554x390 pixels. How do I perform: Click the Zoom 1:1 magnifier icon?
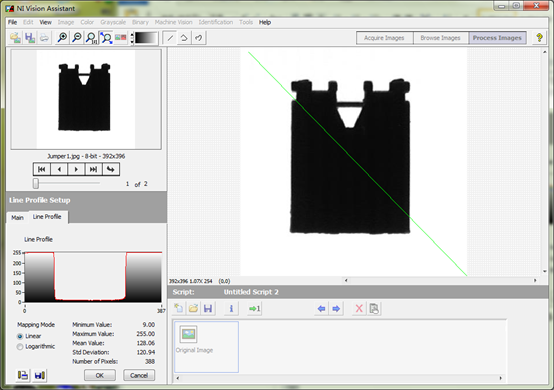[x=91, y=37]
